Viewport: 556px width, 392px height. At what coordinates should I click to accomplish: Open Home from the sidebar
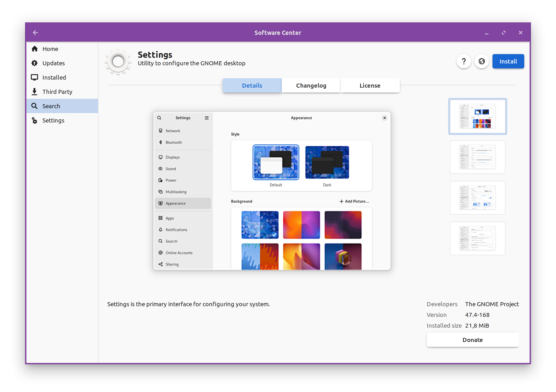pyautogui.click(x=50, y=49)
